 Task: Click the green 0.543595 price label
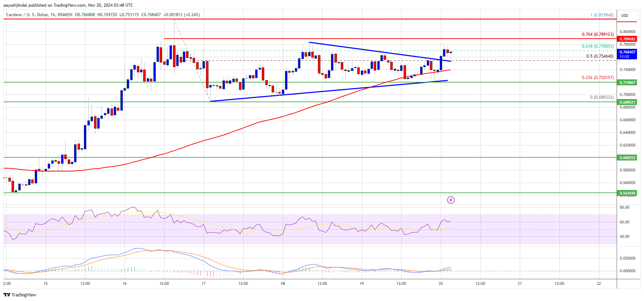[627, 193]
